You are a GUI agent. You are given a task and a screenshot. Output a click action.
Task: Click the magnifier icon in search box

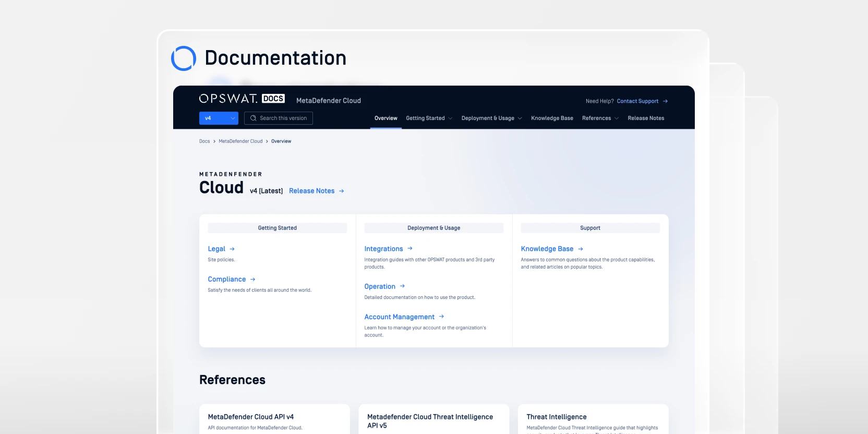(x=254, y=118)
